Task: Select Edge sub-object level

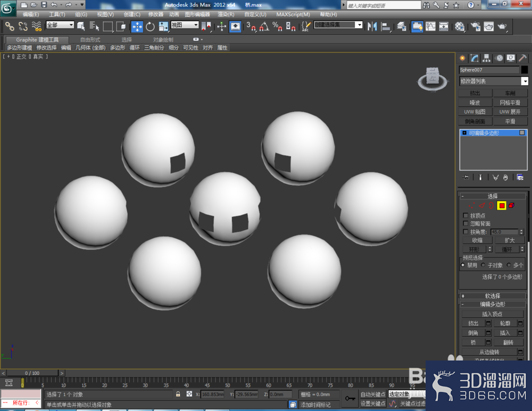Action: click(x=482, y=205)
